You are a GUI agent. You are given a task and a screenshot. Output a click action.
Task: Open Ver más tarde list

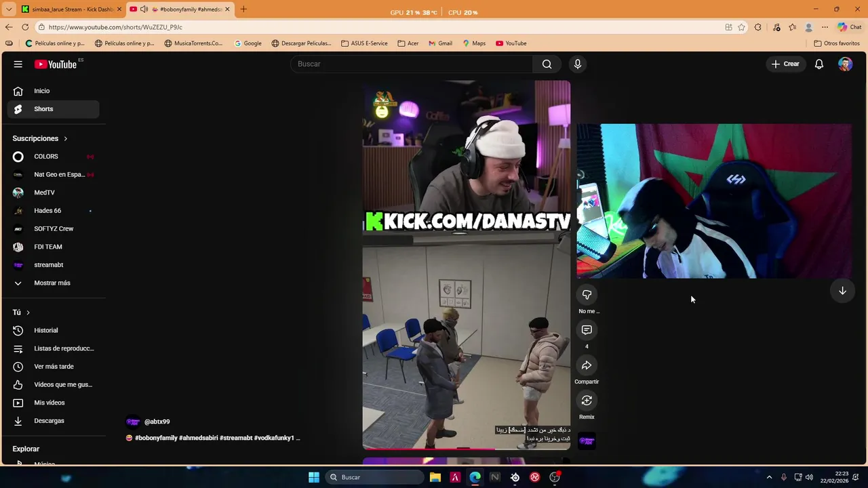click(53, 367)
